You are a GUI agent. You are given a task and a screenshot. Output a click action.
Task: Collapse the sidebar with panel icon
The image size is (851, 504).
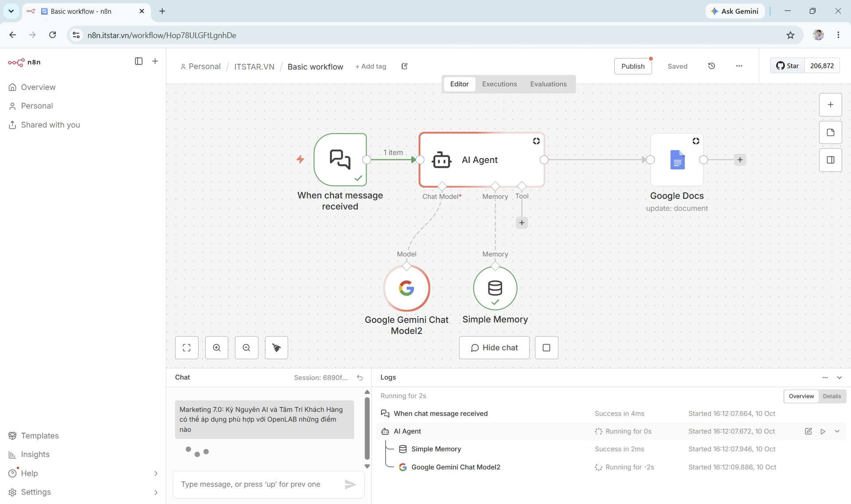[x=139, y=61]
